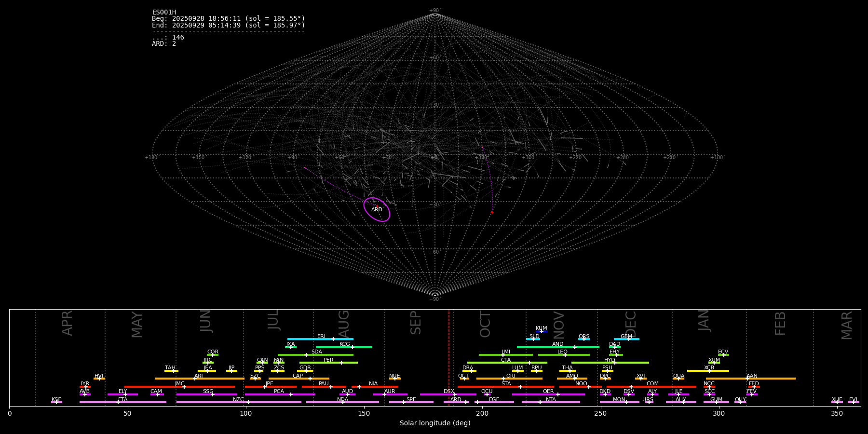868x434 pixels.
Task: Click the SEP month label
Action: (x=416, y=323)
